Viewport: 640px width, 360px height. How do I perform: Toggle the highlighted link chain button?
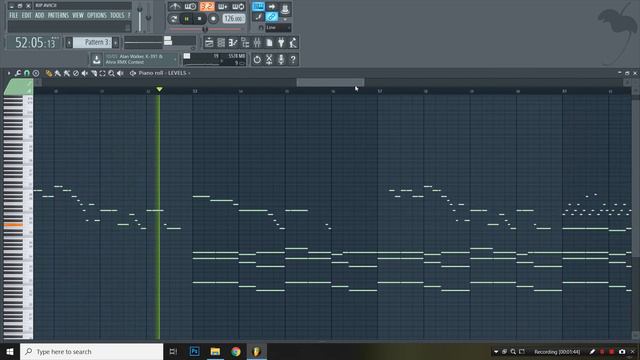coord(271,17)
